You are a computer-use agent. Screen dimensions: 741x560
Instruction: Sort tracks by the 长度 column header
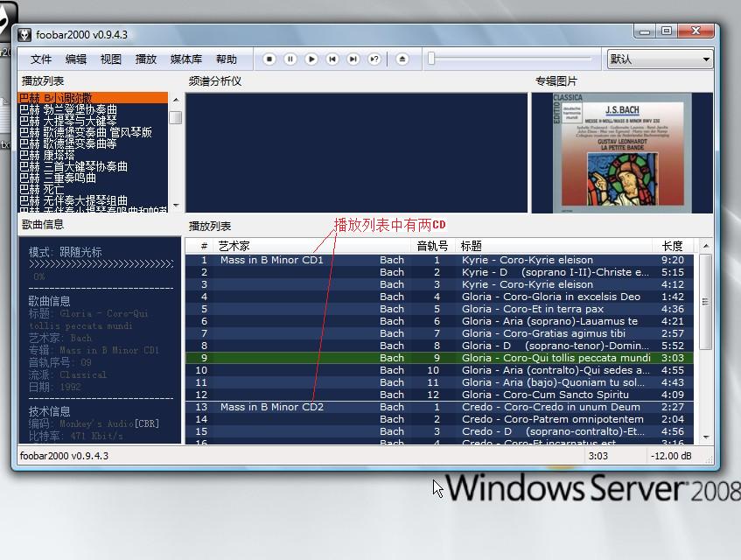click(673, 246)
